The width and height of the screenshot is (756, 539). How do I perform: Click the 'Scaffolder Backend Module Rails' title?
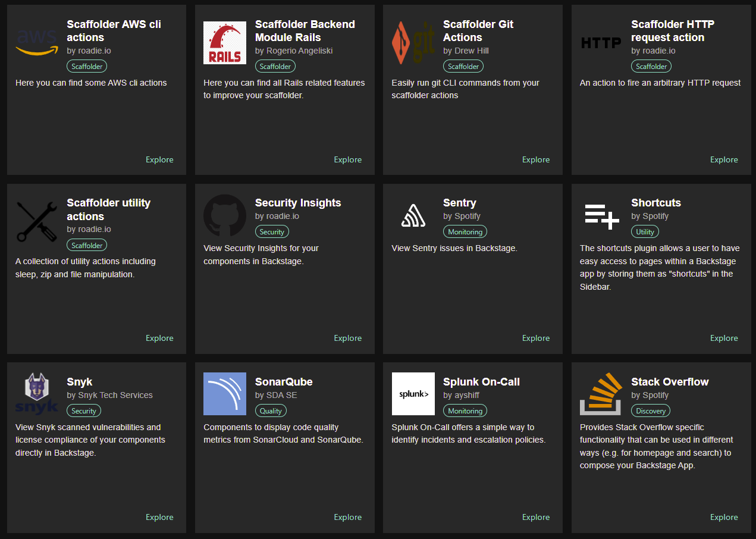(305, 31)
